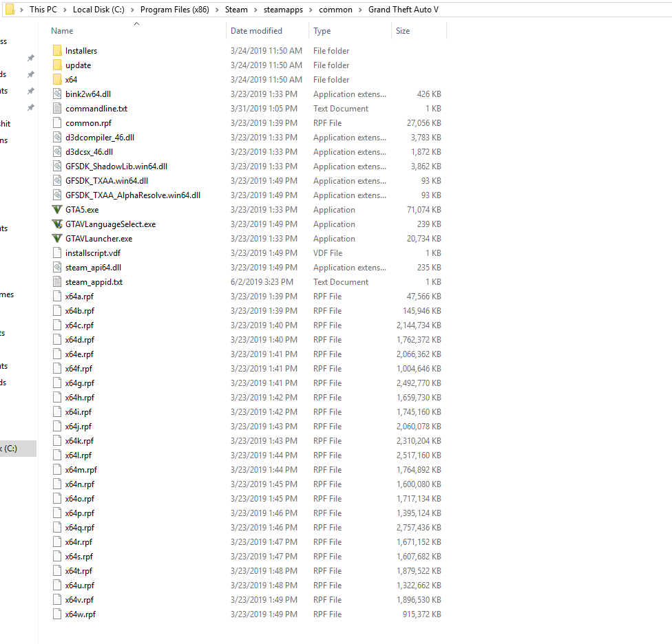Select file name x64n.rpf
This screenshot has width=672, height=644.
(80, 484)
